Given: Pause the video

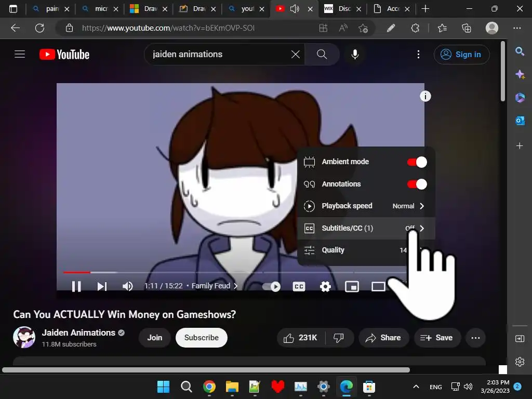Looking at the screenshot, I should coord(76,286).
